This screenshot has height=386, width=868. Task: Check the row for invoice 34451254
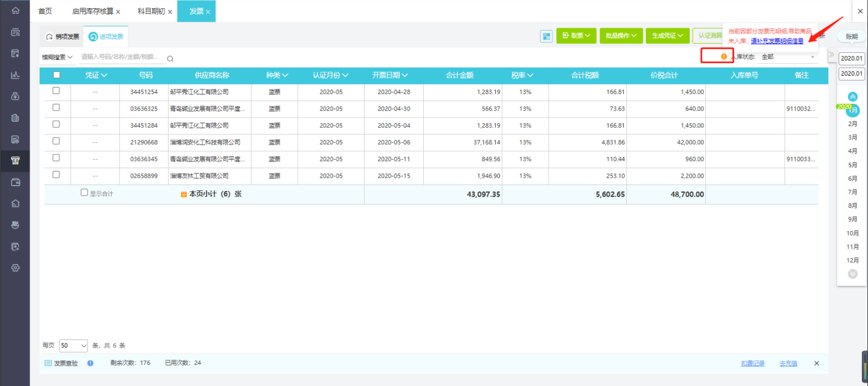(x=56, y=91)
